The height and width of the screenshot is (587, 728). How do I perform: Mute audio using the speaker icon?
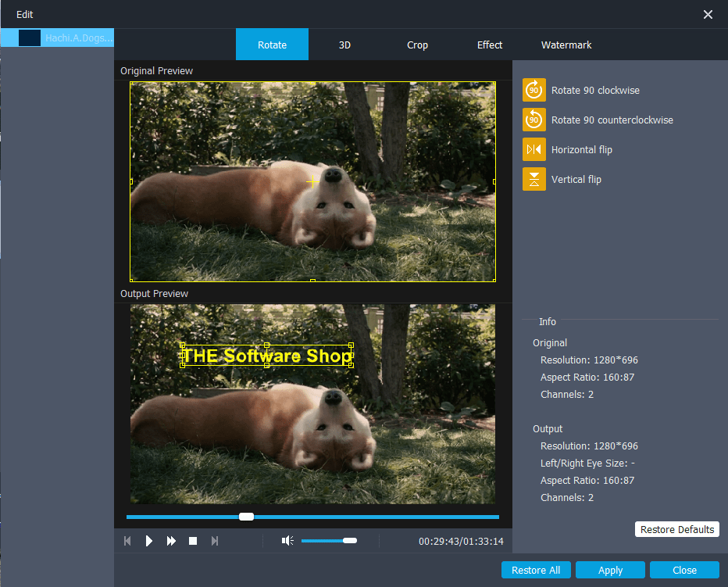coord(287,540)
